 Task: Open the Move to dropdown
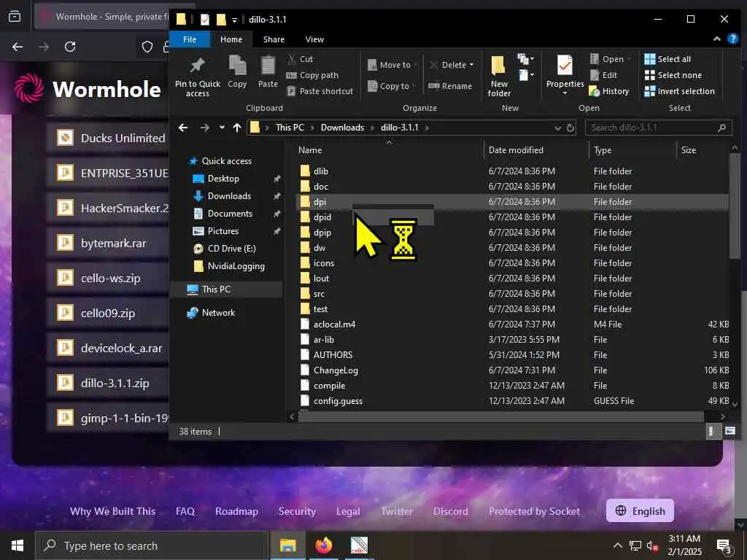392,65
